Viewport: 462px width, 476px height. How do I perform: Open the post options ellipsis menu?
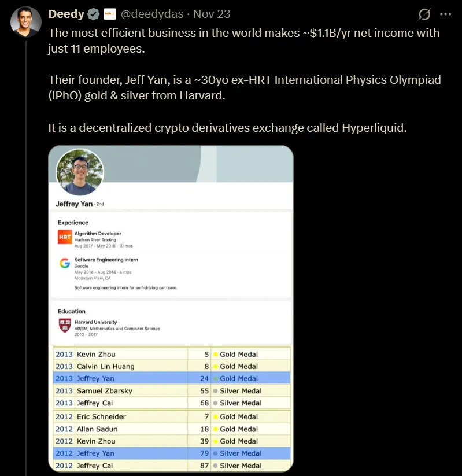(x=446, y=14)
